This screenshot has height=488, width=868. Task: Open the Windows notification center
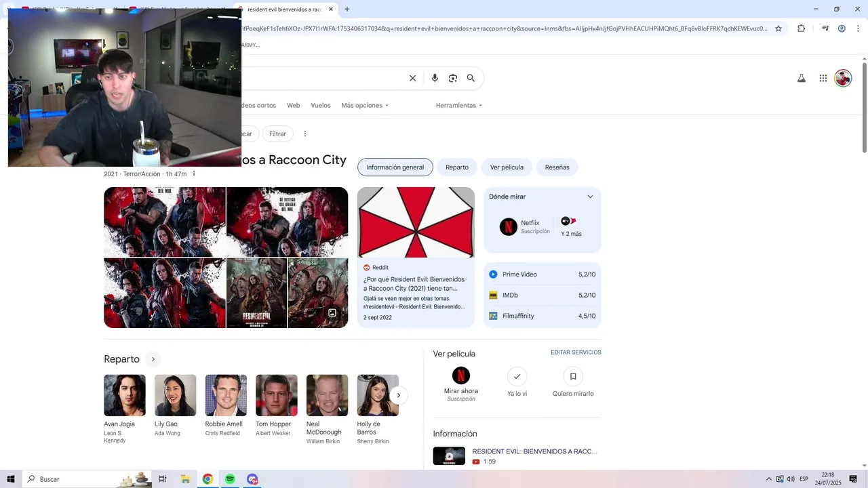(x=853, y=479)
